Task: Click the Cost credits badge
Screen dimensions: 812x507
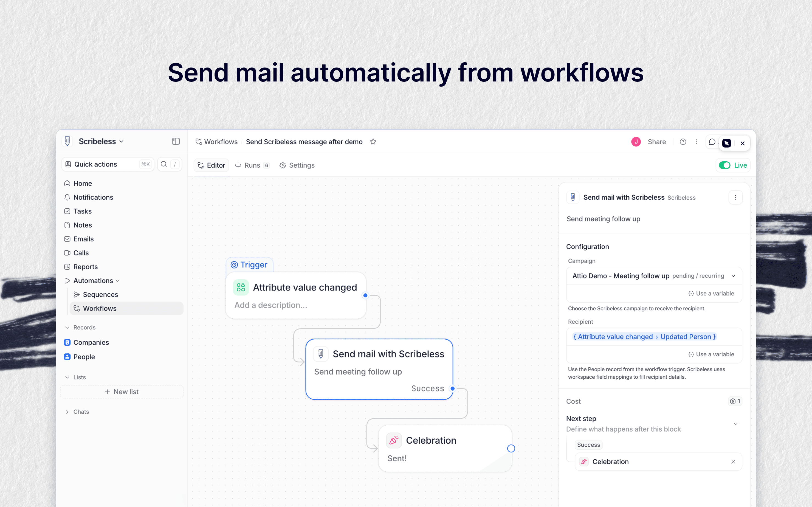Action: click(735, 401)
